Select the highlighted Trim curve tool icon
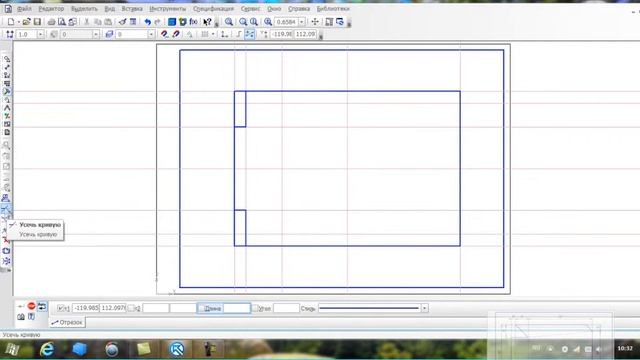Image resolution: width=640 pixels, height=360 pixels. point(6,209)
